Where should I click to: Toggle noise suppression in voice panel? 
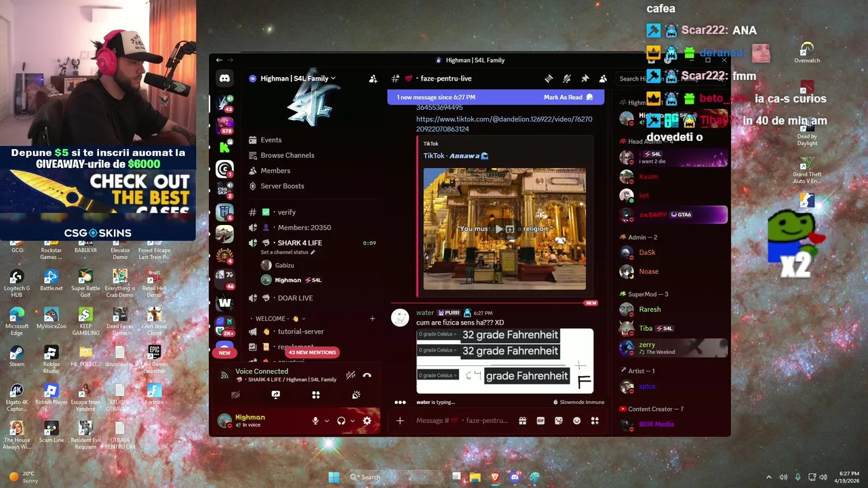pyautogui.click(x=351, y=375)
